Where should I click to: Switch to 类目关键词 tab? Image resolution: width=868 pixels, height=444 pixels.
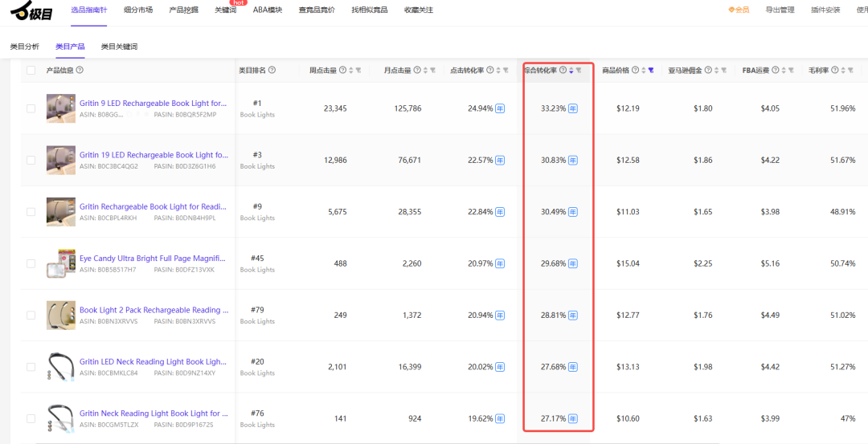[x=119, y=47]
